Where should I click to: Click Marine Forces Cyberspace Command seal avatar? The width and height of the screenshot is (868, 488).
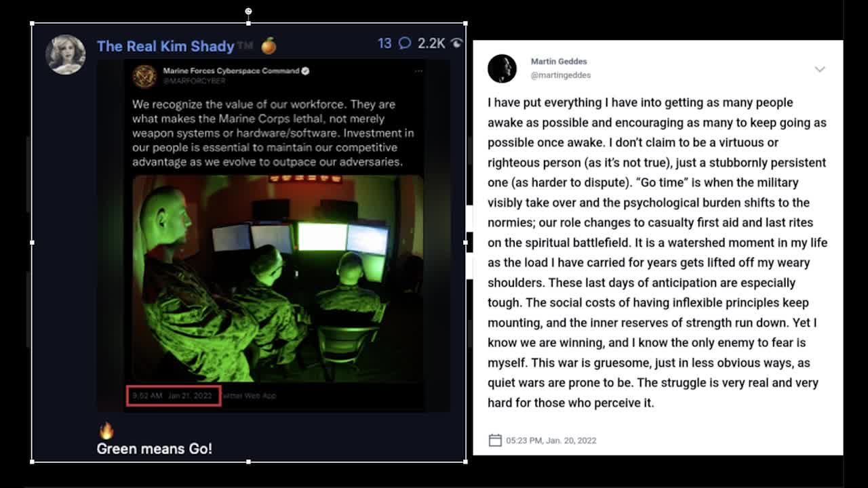[x=144, y=76]
